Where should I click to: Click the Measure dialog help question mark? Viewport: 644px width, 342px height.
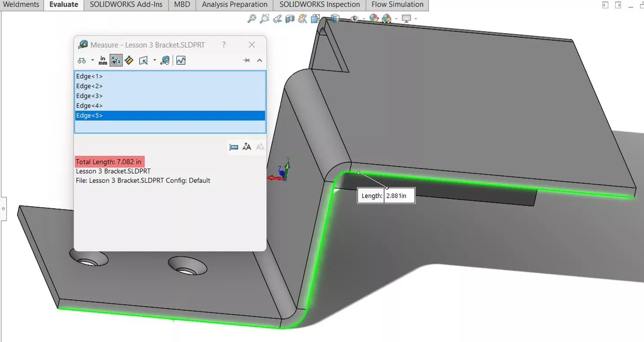coord(224,44)
